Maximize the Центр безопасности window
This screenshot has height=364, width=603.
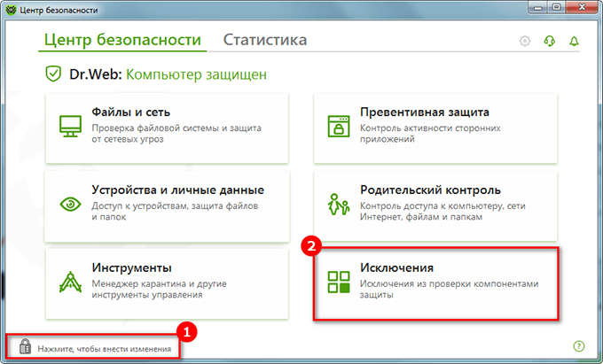click(x=557, y=7)
